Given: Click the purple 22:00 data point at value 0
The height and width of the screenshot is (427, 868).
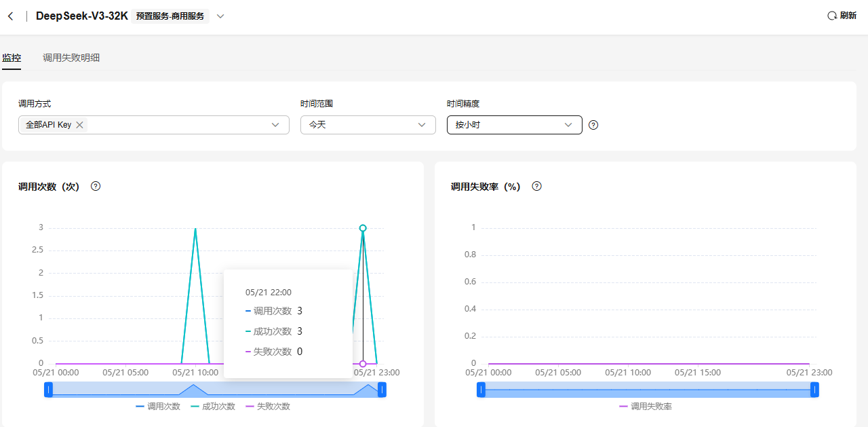Looking at the screenshot, I should tap(363, 364).
